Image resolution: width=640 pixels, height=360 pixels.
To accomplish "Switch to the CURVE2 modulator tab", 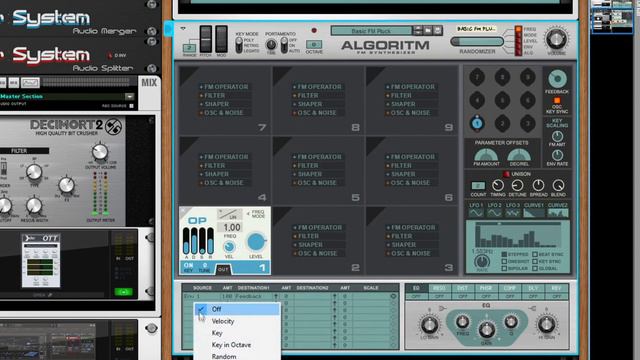I will click(558, 210).
